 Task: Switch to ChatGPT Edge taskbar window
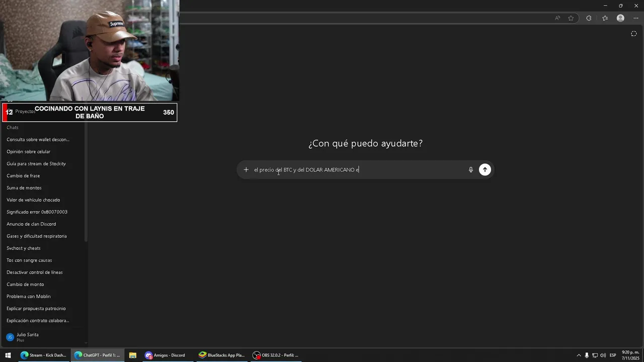tap(97, 355)
